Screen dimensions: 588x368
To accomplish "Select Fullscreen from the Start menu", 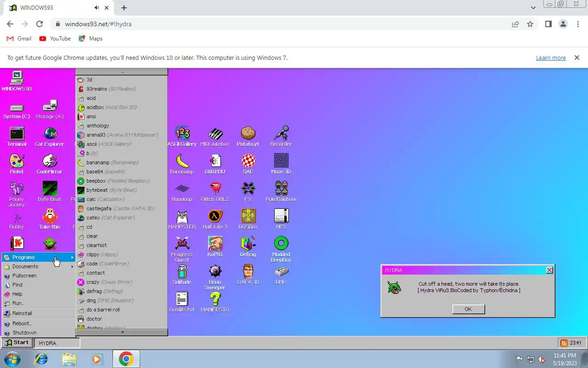I will click(x=39, y=276).
